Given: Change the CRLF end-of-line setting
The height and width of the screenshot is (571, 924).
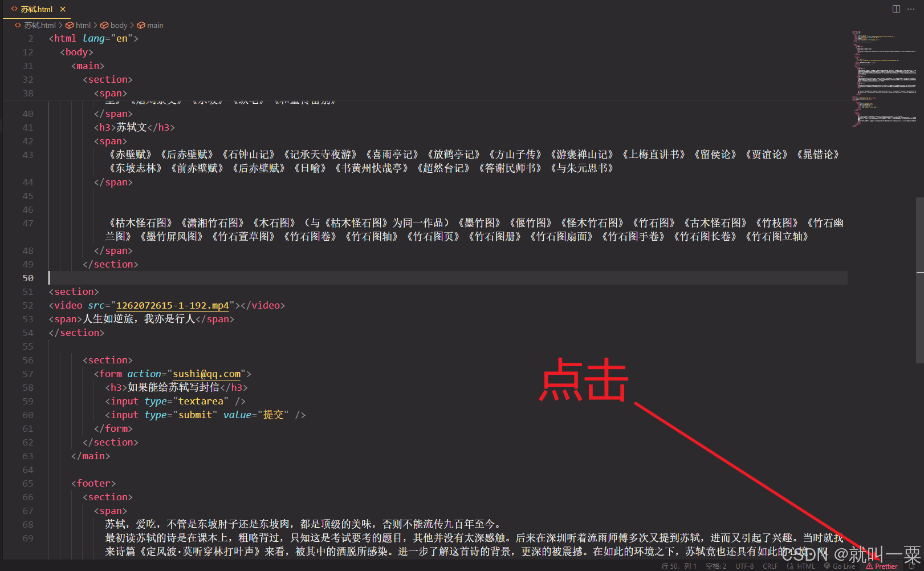Looking at the screenshot, I should 770,566.
